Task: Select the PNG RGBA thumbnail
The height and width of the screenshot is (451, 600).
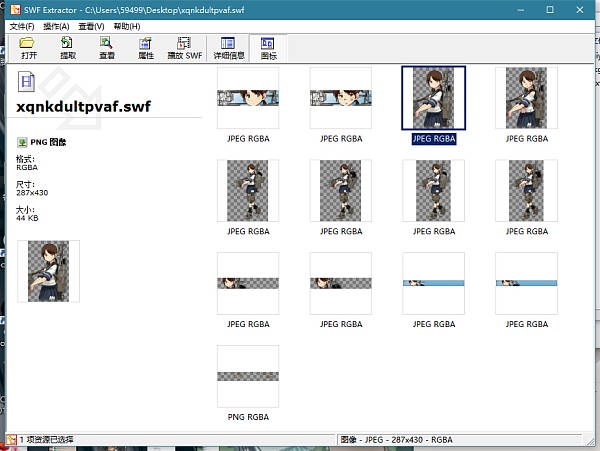Action: coord(248,376)
